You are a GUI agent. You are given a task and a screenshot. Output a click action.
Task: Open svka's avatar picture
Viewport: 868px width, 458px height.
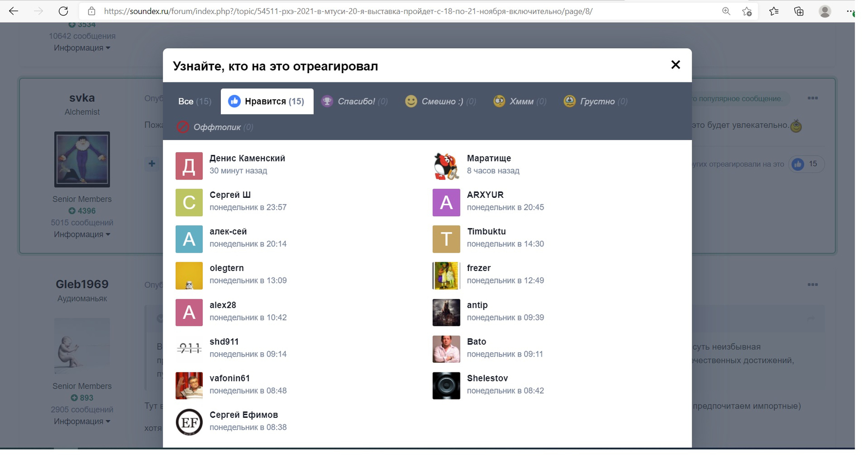82,159
